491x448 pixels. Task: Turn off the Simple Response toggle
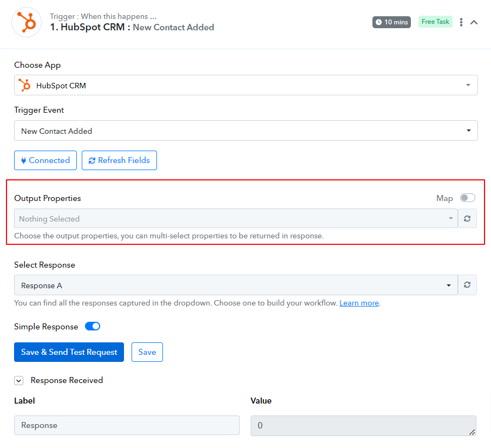click(93, 326)
